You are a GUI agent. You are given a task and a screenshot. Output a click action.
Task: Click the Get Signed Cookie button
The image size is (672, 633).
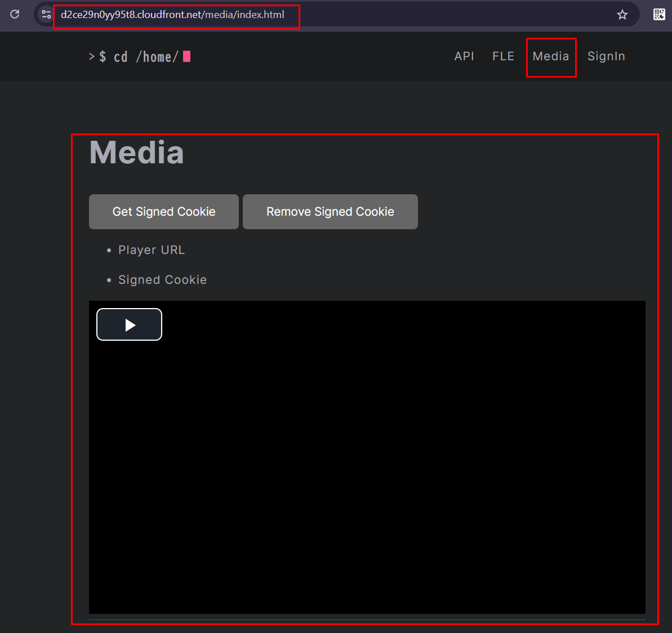(x=164, y=212)
